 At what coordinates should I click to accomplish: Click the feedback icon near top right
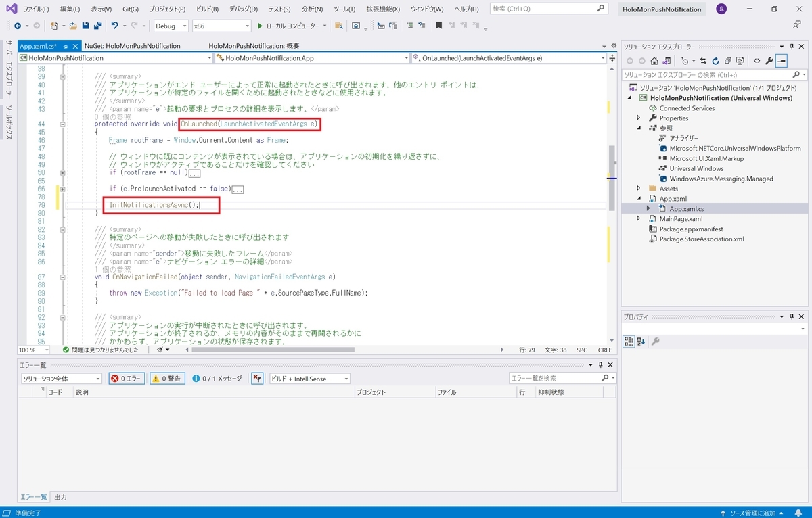tap(797, 25)
